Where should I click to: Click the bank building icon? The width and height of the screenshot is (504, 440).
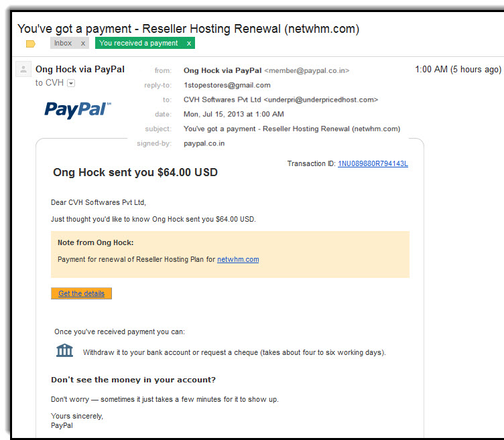[x=64, y=350]
